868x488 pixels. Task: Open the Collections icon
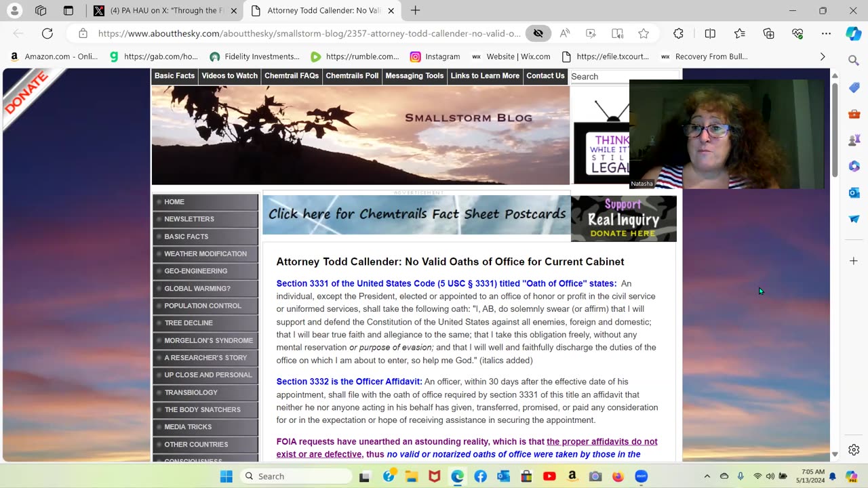(x=768, y=33)
